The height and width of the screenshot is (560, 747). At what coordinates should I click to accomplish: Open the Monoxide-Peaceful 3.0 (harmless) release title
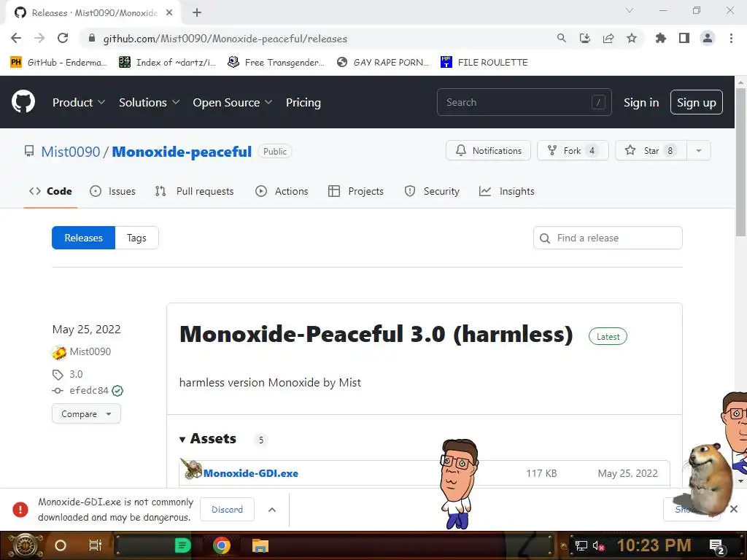pyautogui.click(x=376, y=334)
